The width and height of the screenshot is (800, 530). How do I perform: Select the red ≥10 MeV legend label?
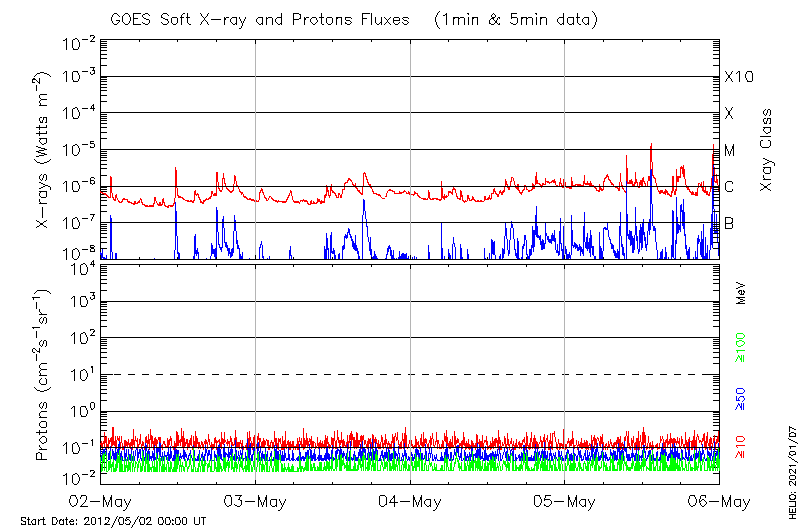point(742,445)
